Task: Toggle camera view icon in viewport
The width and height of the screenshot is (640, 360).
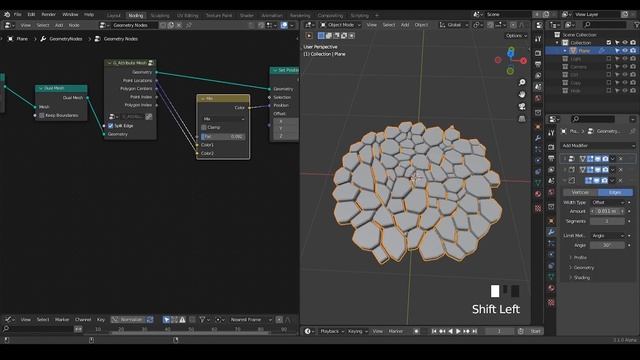Action: pyautogui.click(x=522, y=107)
